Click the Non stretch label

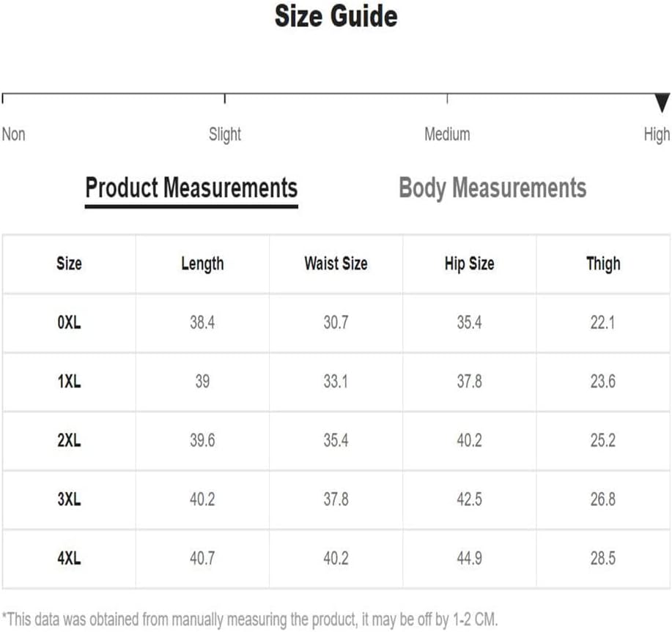pyautogui.click(x=14, y=134)
